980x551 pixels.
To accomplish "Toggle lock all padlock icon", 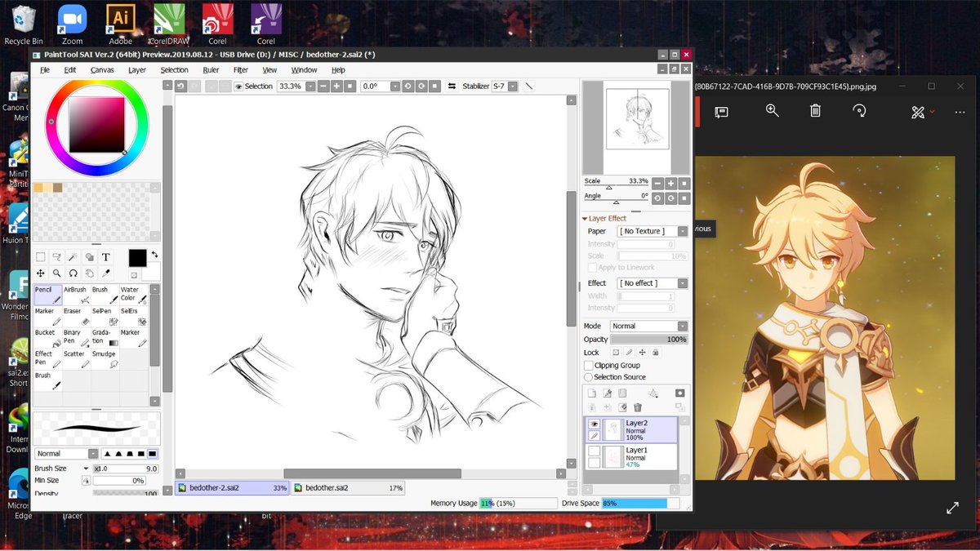I will (655, 352).
